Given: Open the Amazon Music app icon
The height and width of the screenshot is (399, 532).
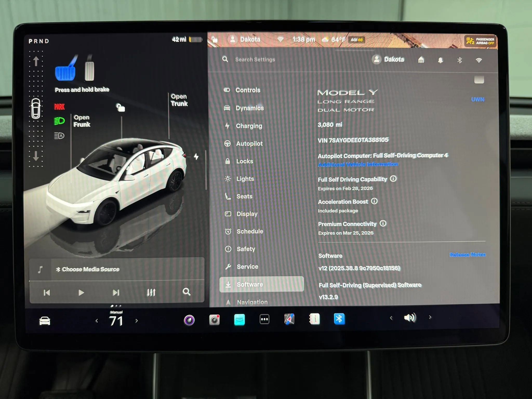Looking at the screenshot, I should (x=239, y=319).
